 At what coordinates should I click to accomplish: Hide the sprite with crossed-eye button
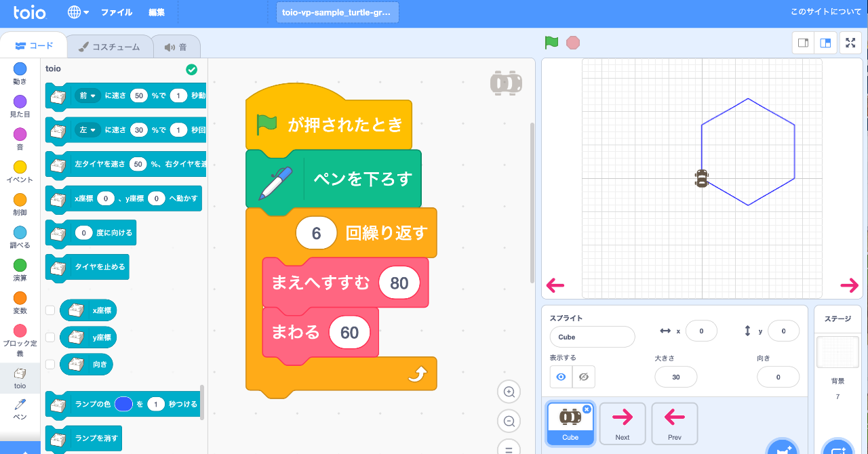point(583,377)
